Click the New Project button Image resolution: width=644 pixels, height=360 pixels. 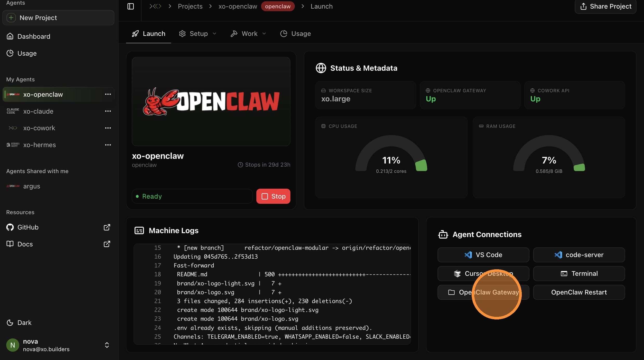pos(58,18)
